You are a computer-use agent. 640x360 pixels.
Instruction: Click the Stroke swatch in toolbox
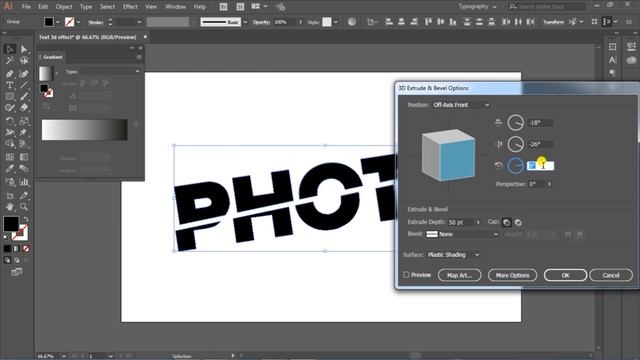click(20, 233)
